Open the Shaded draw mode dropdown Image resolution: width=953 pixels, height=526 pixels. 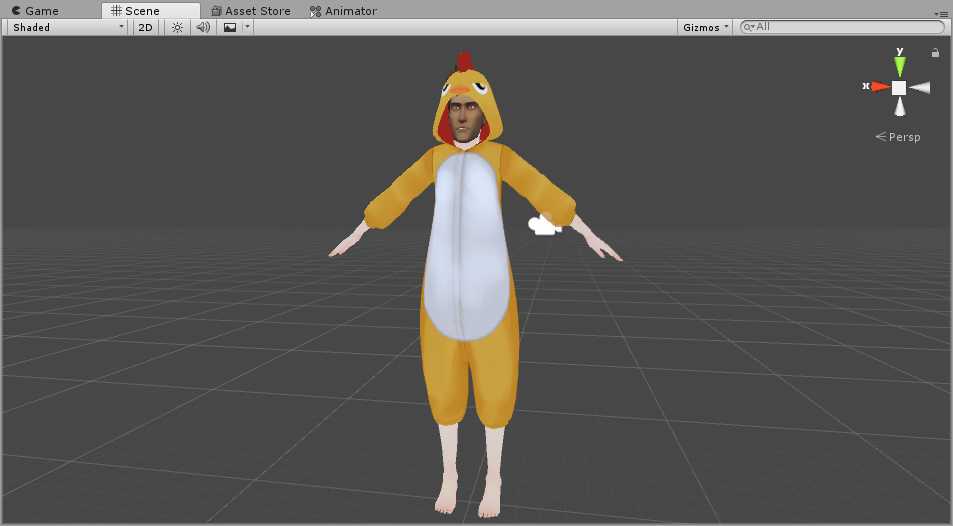click(x=68, y=27)
